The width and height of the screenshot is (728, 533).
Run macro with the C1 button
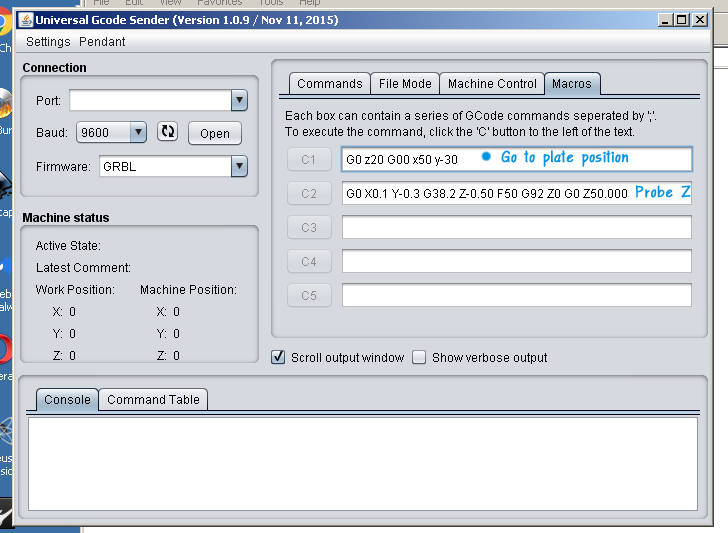309,159
